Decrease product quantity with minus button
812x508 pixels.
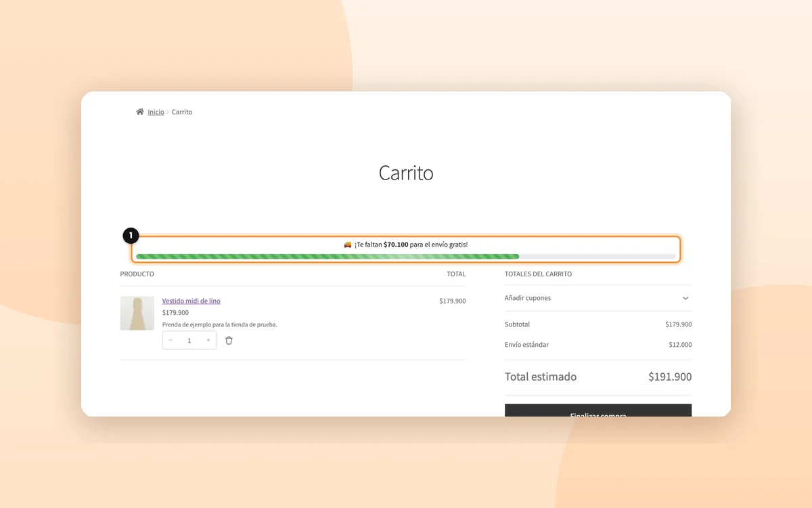(x=171, y=340)
